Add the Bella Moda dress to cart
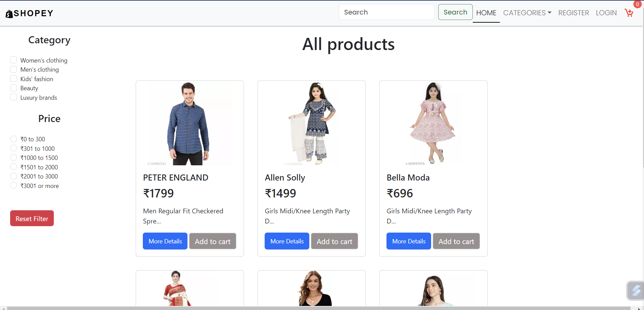Screen dimensions: 644x310 click(456, 241)
